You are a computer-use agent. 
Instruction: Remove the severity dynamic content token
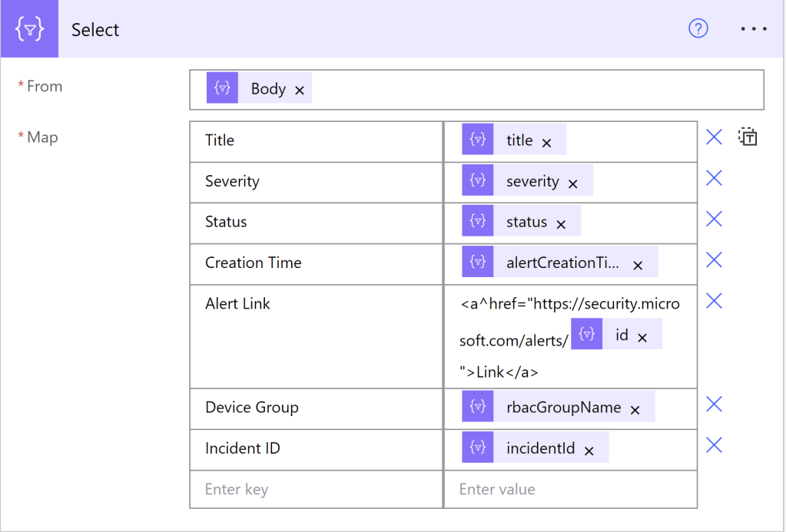pos(572,184)
